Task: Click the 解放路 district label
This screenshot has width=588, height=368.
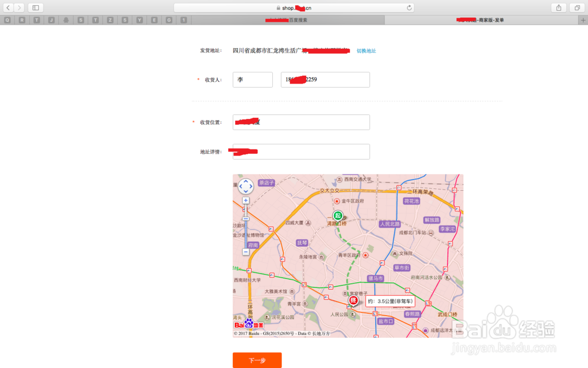Action: coord(432,220)
